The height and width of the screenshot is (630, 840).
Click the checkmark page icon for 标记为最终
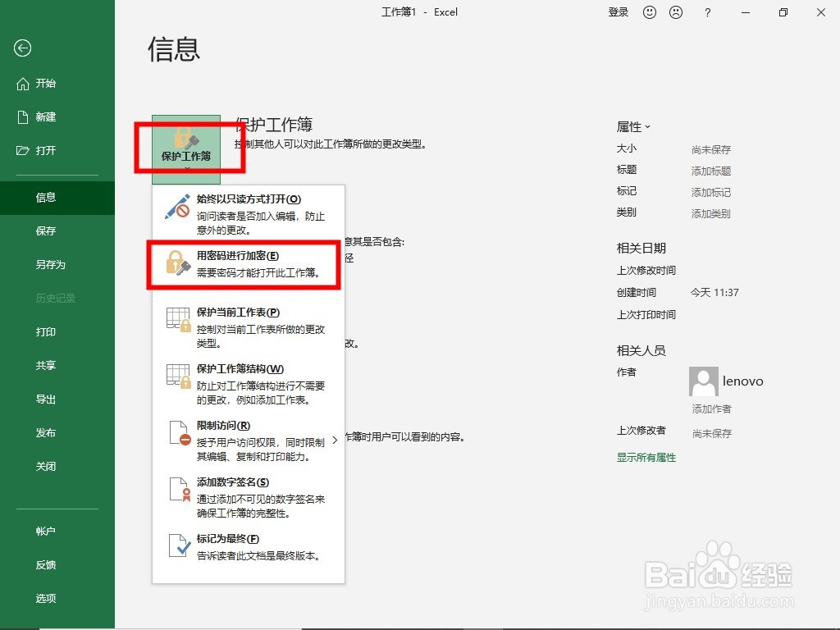point(180,546)
